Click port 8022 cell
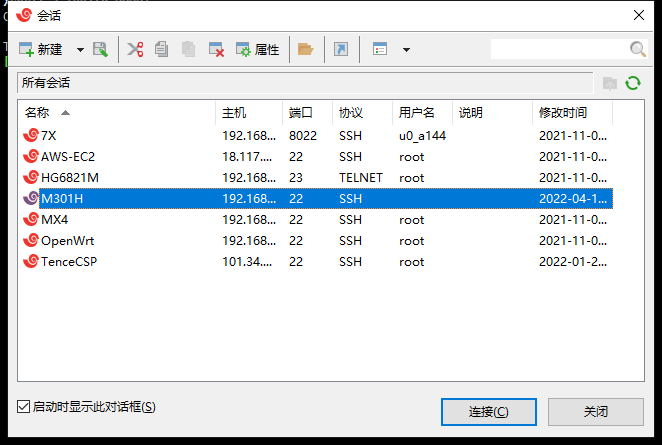 coord(303,136)
